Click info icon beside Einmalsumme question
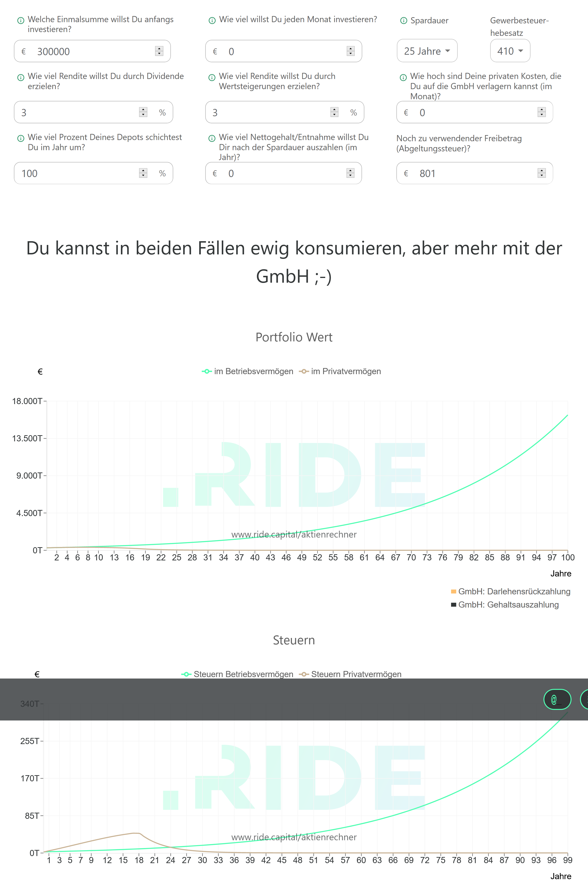 coord(21,21)
